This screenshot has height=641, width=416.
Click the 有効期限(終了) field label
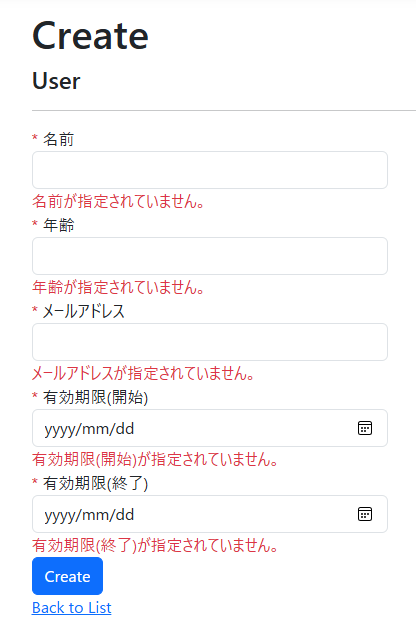(x=96, y=483)
